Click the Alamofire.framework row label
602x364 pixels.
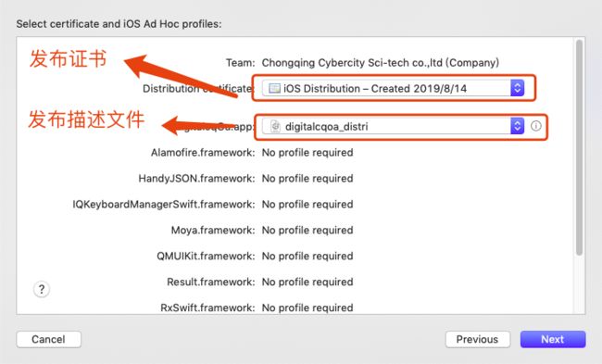pyautogui.click(x=203, y=153)
